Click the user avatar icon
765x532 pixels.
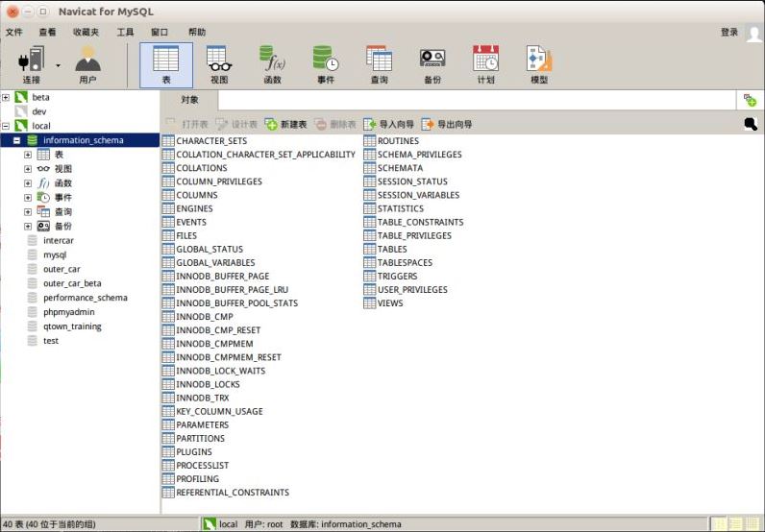tap(753, 34)
